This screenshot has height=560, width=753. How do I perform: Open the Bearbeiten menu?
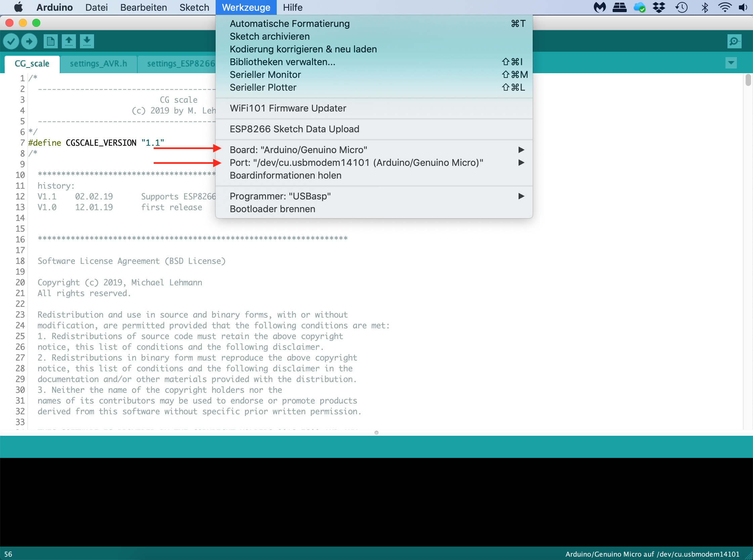(x=143, y=7)
